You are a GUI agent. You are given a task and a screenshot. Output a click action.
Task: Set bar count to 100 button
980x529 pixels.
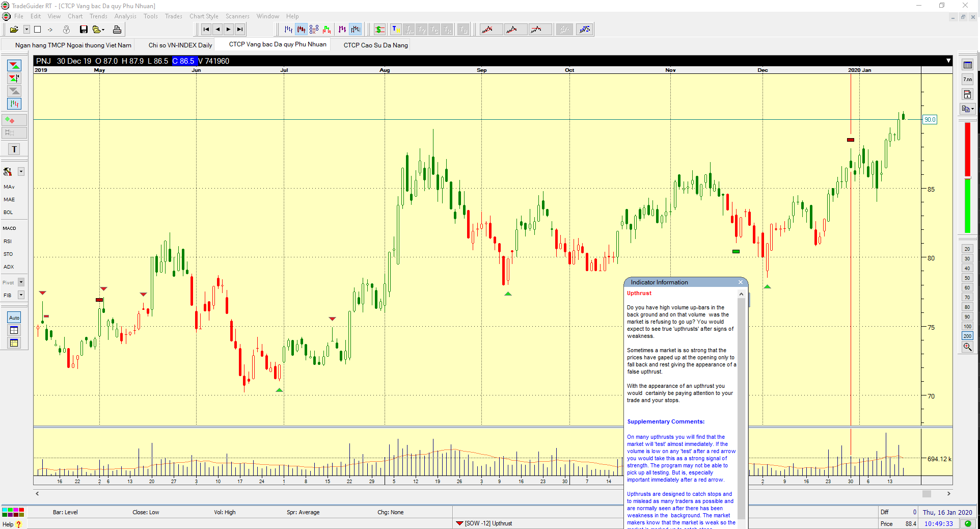[967, 326]
